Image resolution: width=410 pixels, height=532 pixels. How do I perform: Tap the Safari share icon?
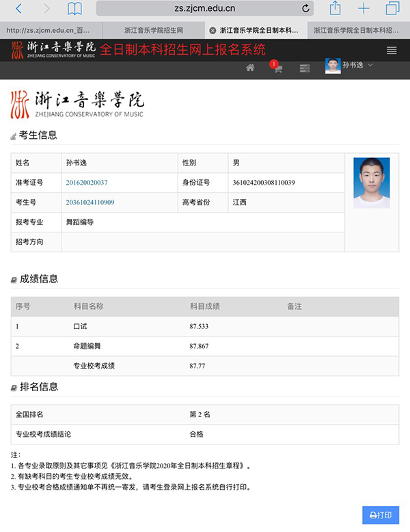coord(335,8)
